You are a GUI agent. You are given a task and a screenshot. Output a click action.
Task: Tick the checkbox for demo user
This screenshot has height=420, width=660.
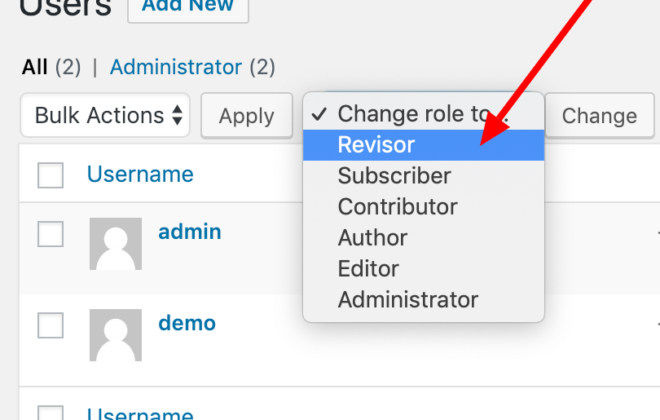51,325
